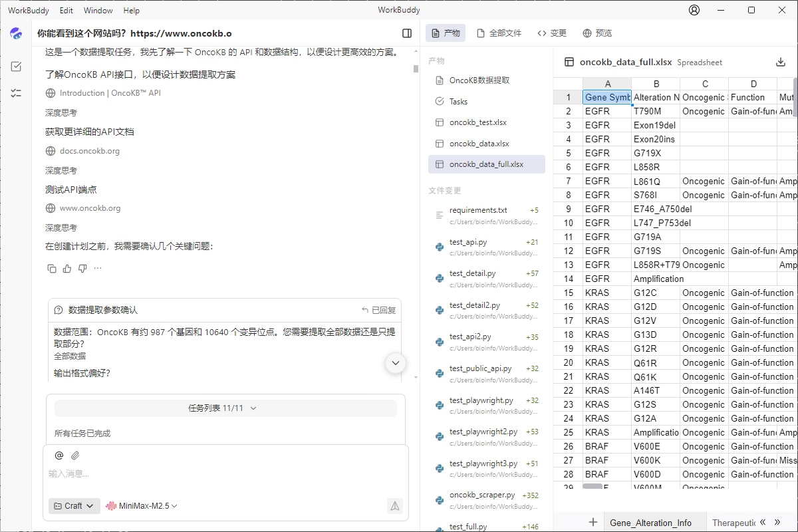
Task: Select cell A1 Gene Symbol
Action: tap(607, 97)
